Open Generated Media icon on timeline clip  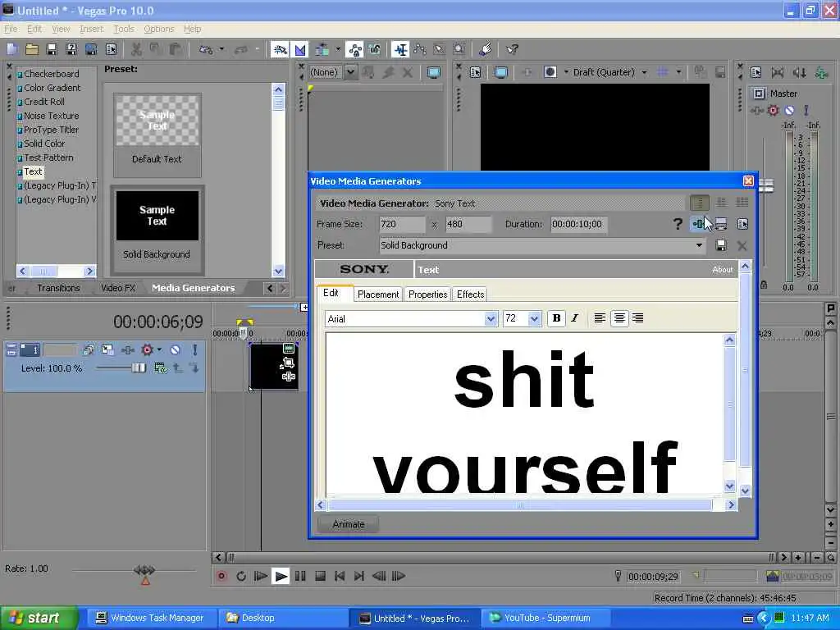click(x=289, y=349)
